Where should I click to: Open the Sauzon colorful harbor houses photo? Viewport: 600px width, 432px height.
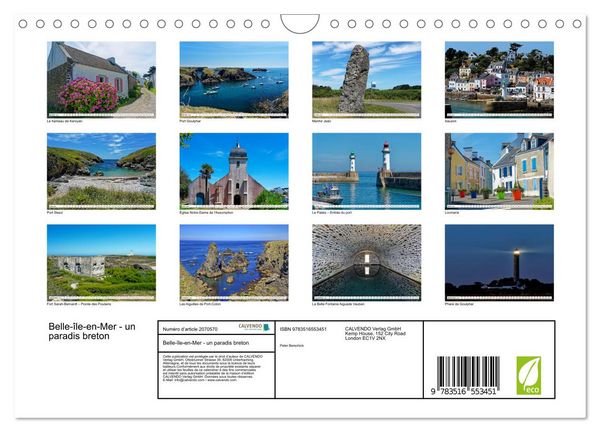click(x=499, y=80)
